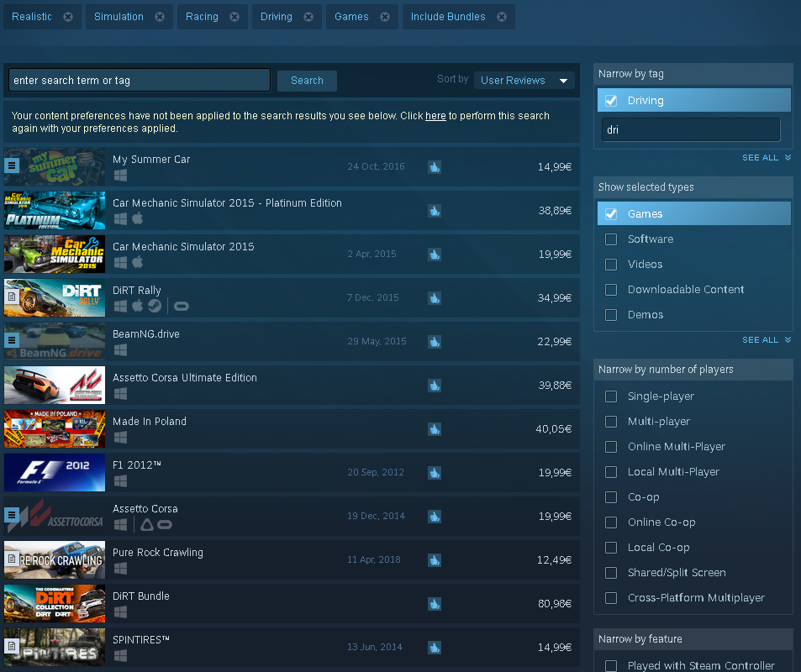Click the list badge on BeamNG.drive thumbnail
801x672 pixels.
click(x=12, y=339)
